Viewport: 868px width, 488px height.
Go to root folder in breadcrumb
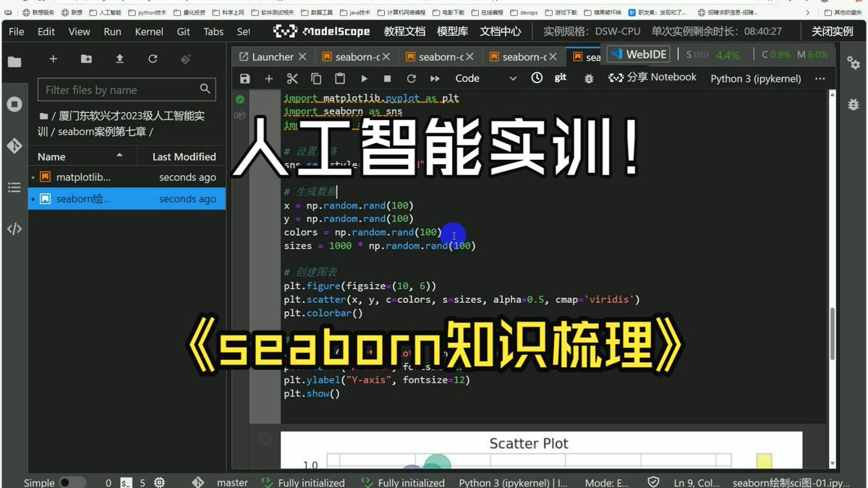(x=44, y=116)
